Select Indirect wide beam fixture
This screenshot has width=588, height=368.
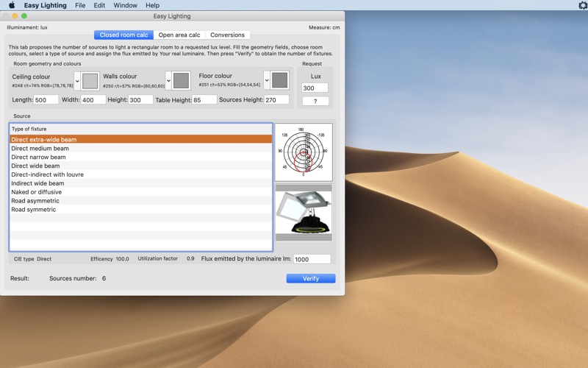point(141,183)
